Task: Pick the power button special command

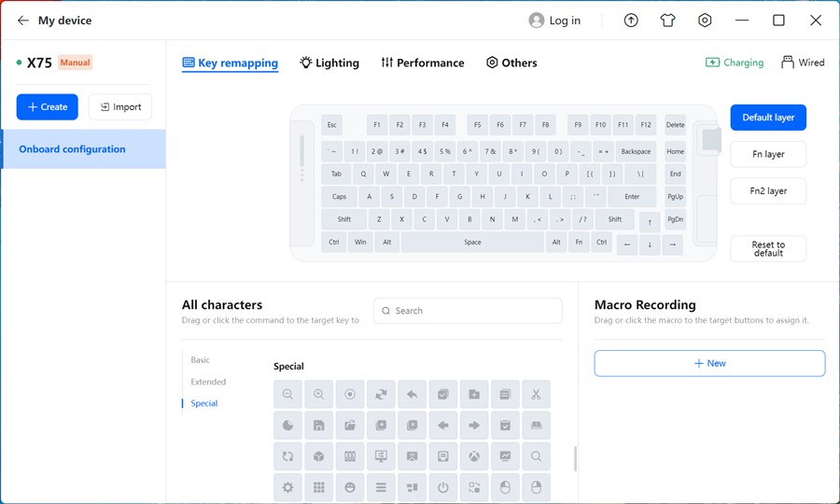Action: click(x=443, y=487)
